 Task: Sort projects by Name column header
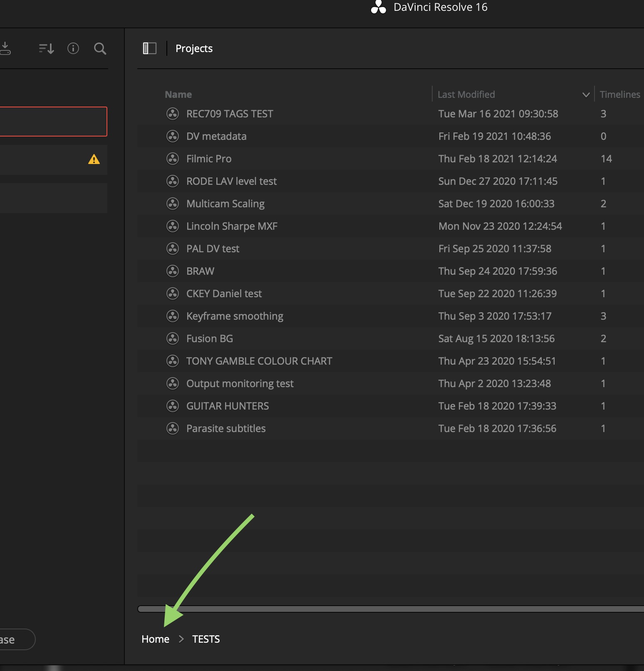point(178,94)
